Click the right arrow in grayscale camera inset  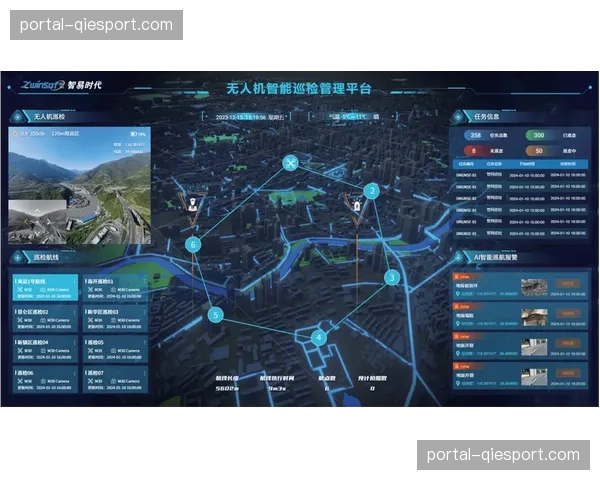[x=49, y=222]
